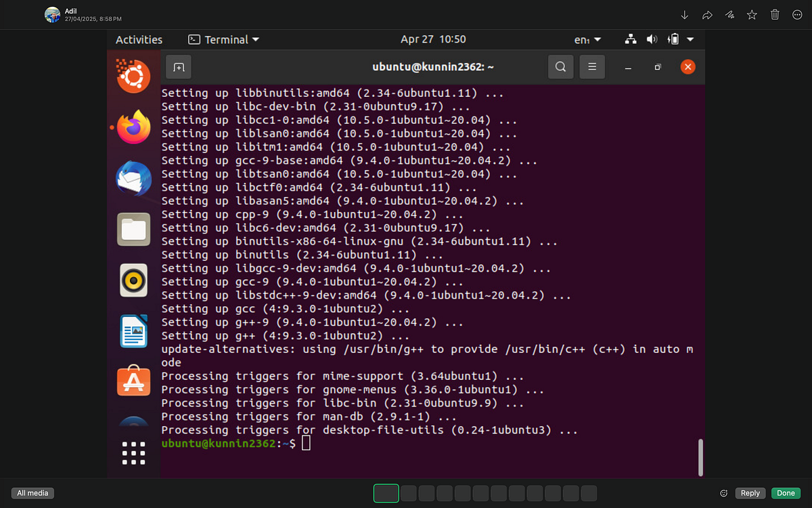
Task: Toggle the speaker volume indicator
Action: (652, 39)
